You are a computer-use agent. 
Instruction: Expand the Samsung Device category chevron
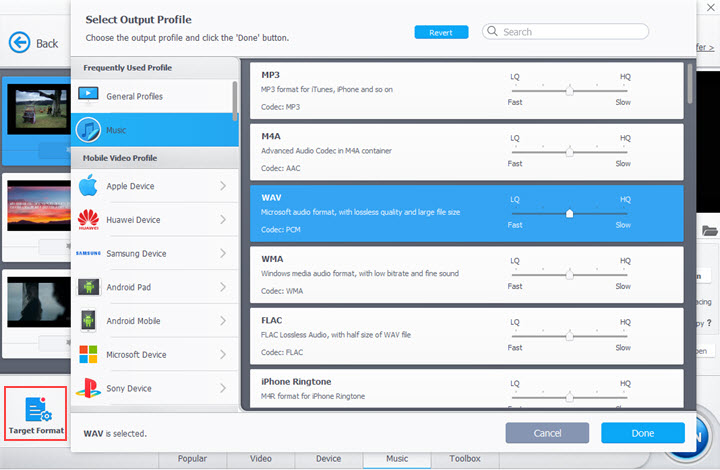coord(222,254)
